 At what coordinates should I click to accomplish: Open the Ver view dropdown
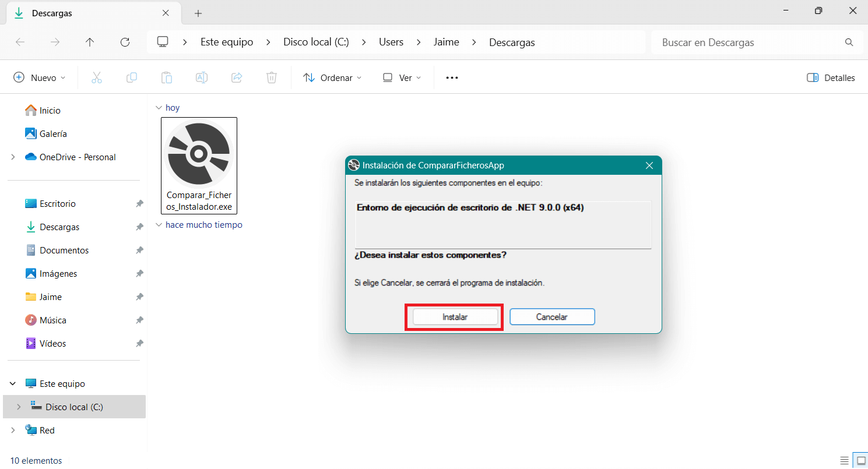click(402, 77)
